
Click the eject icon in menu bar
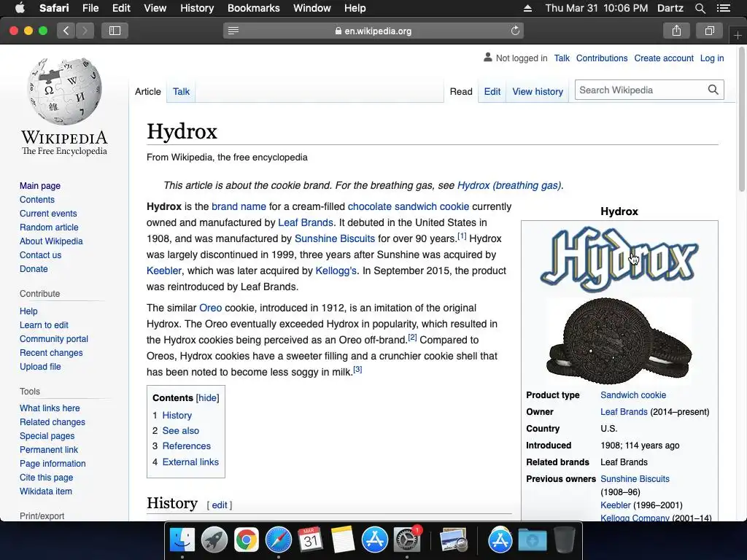coord(527,8)
